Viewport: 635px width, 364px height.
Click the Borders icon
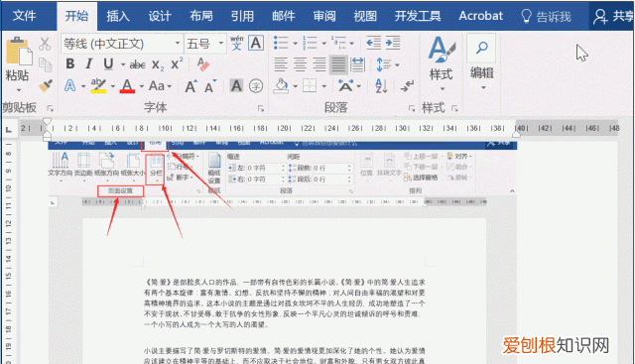(x=310, y=86)
